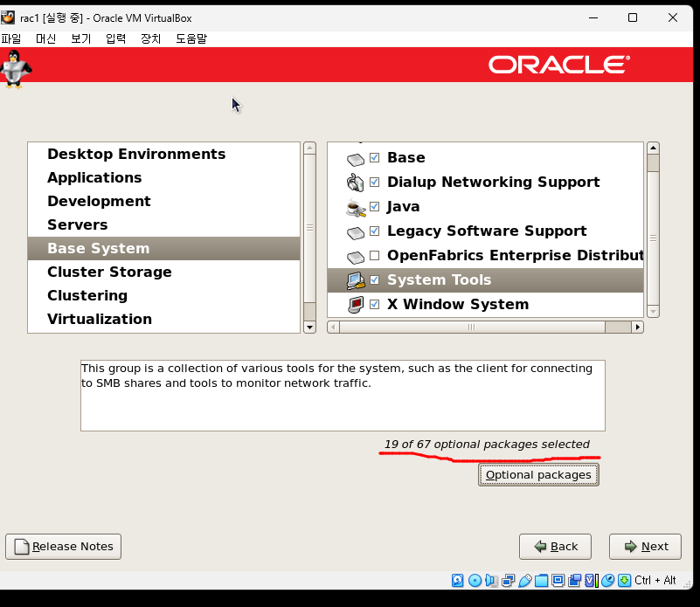Click the USB devices status icon
Image resolution: width=700 pixels, height=607 pixels.
(x=525, y=580)
